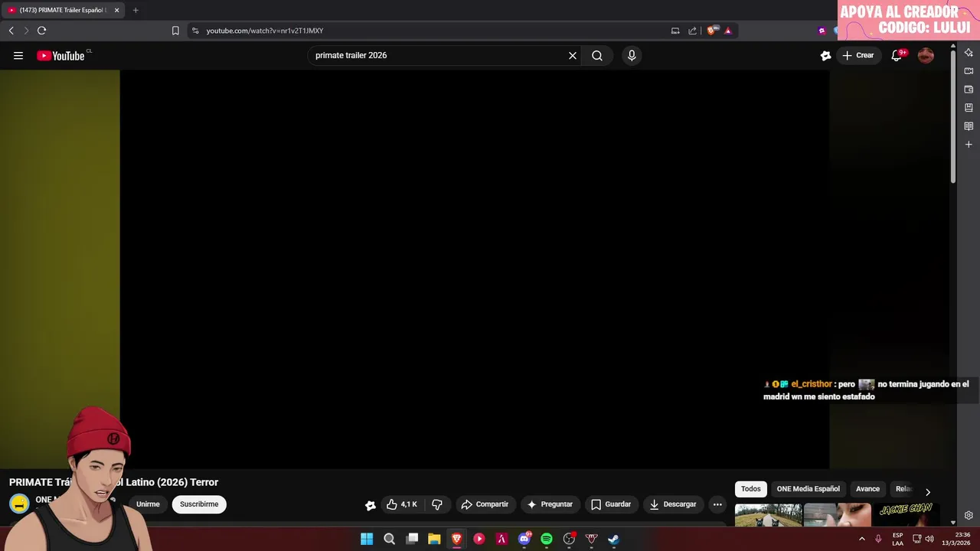Open the account avatar menu
This screenshot has width=980, height=551.
[926, 55]
